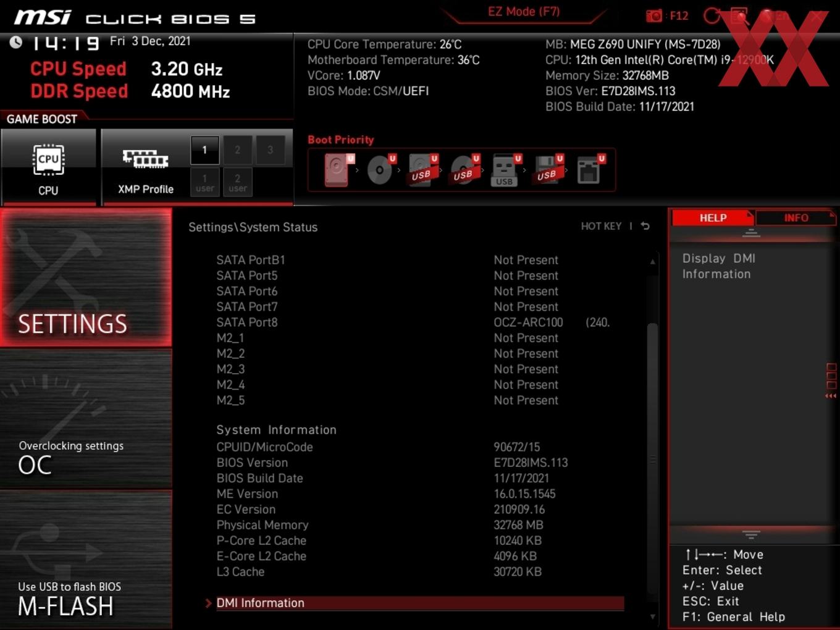Click the bottom handle of help panel
The height and width of the screenshot is (630, 840).
pyautogui.click(x=751, y=534)
